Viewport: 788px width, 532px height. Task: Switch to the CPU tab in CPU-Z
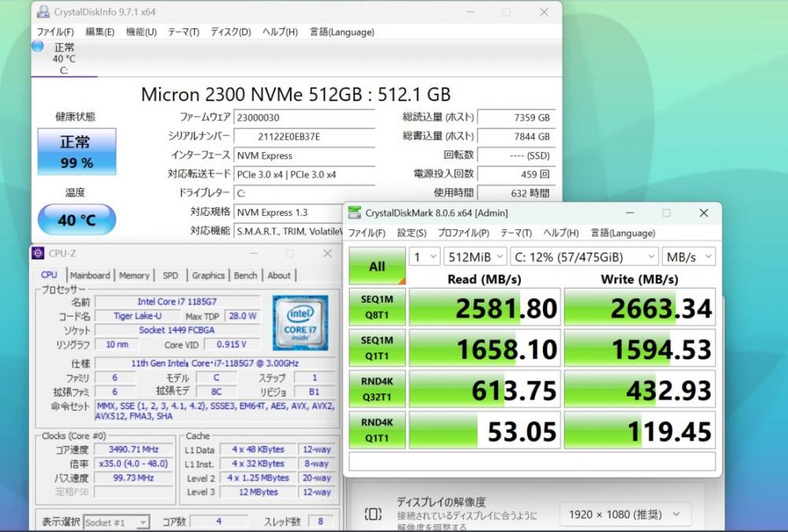click(x=49, y=275)
